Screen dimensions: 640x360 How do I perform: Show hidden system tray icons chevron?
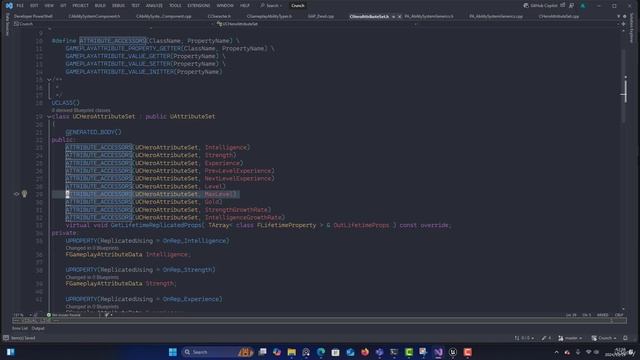556,352
